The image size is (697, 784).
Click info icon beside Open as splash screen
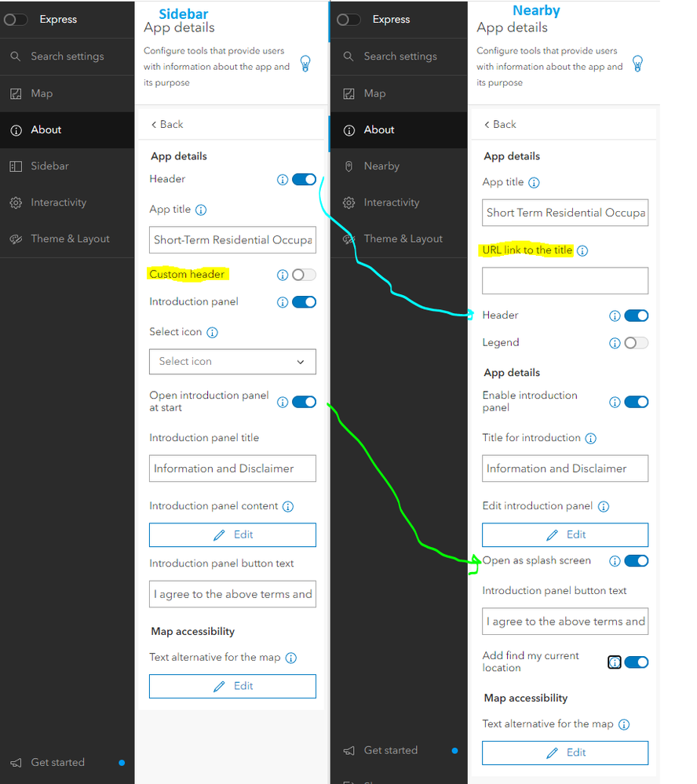615,561
